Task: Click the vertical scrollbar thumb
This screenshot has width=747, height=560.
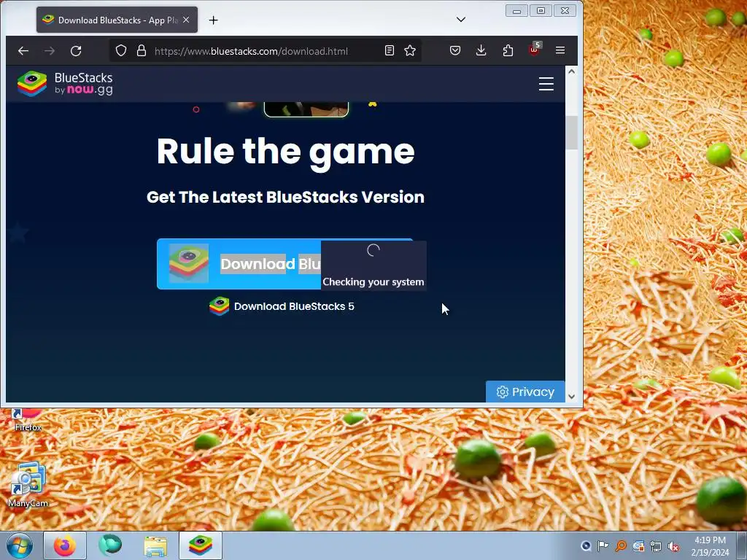Action: point(571,133)
